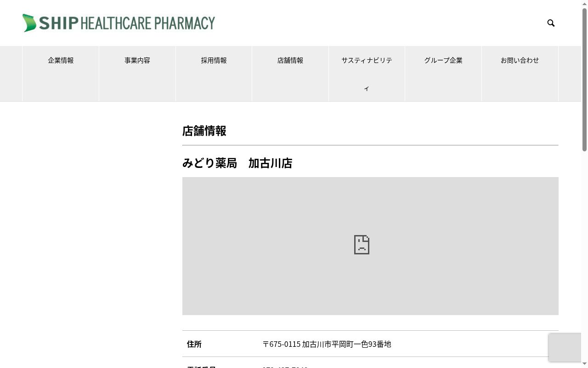Open the search magnifier icon
This screenshot has width=588, height=368.
pos(551,23)
